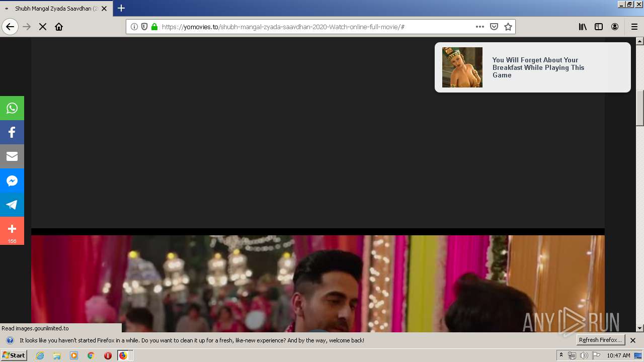
Task: Toggle the sidebar view
Action: 599,27
